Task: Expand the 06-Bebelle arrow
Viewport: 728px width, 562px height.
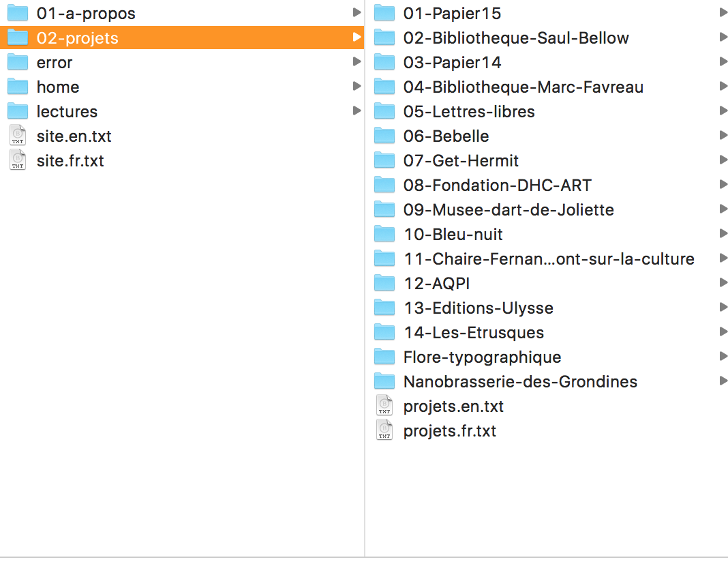Action: coord(723,136)
